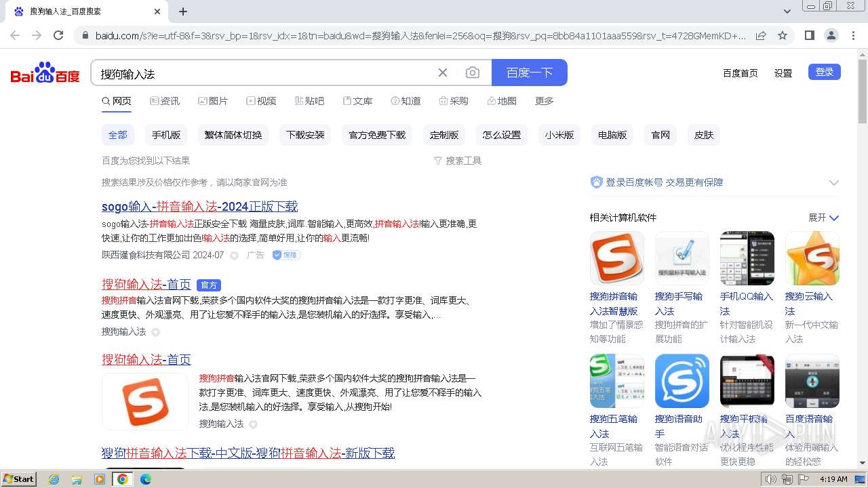Open Edge browser from taskbar

click(x=145, y=479)
